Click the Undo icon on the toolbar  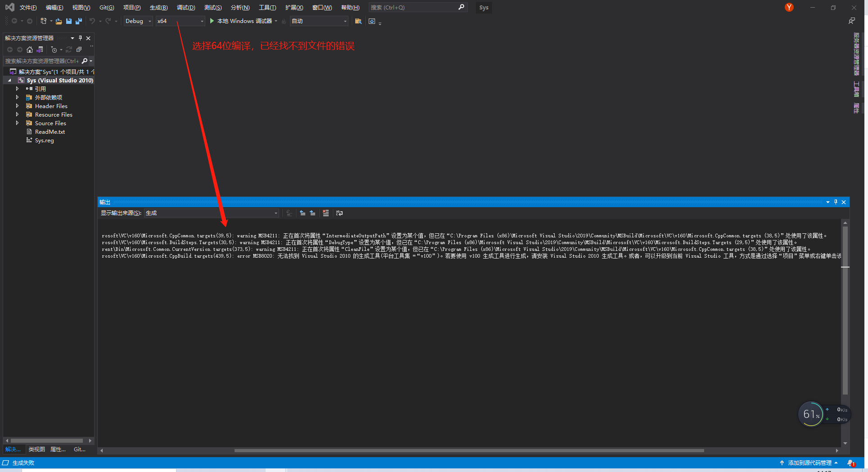(x=91, y=21)
